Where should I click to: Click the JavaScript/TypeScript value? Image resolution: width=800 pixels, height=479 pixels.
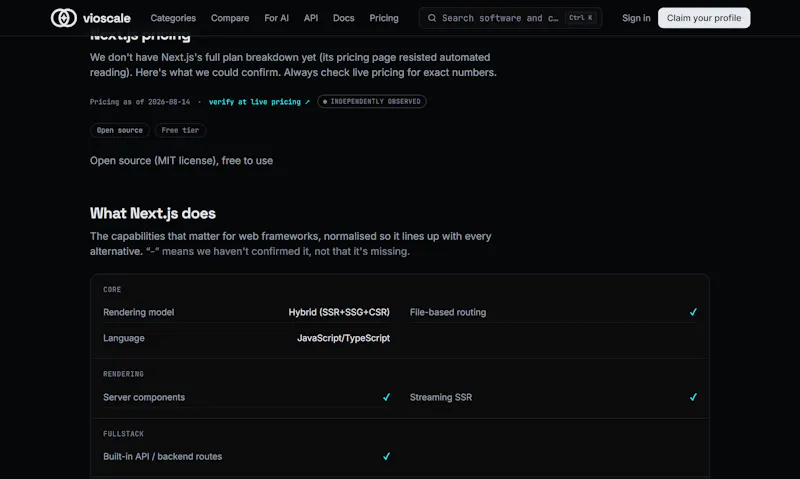coord(343,338)
